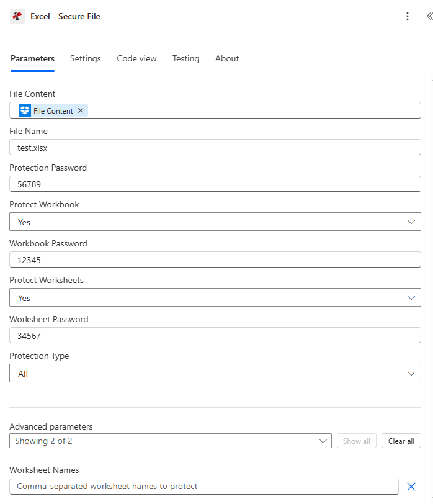Click the Show all button
Image resolution: width=433 pixels, height=504 pixels.
coord(356,441)
